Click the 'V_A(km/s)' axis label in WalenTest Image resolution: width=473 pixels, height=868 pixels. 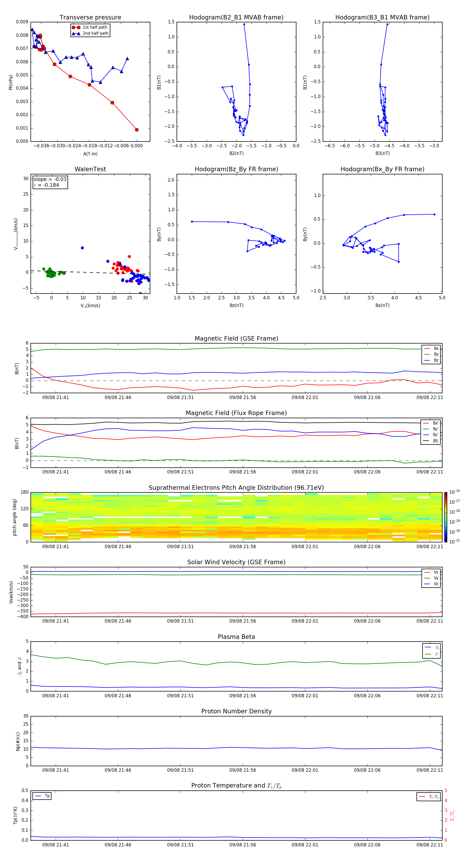(x=90, y=306)
